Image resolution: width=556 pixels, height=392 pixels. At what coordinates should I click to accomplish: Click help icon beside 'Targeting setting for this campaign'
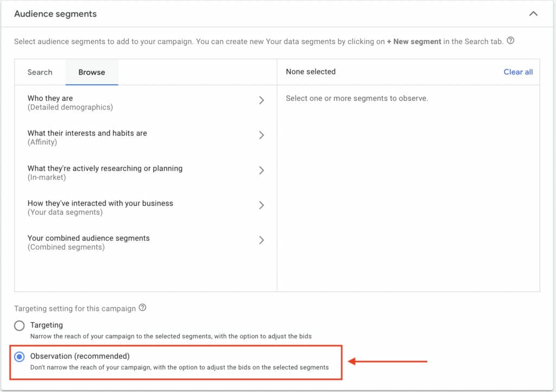coord(142,308)
